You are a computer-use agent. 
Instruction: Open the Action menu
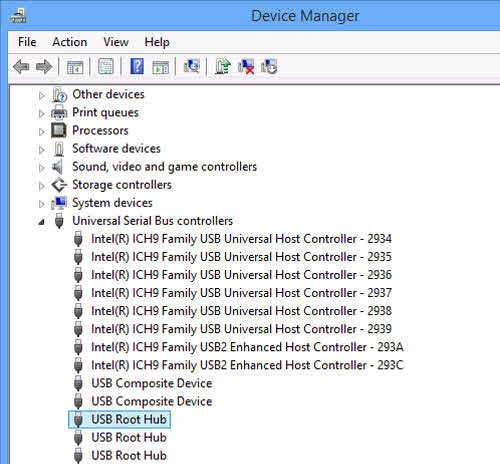pos(70,42)
